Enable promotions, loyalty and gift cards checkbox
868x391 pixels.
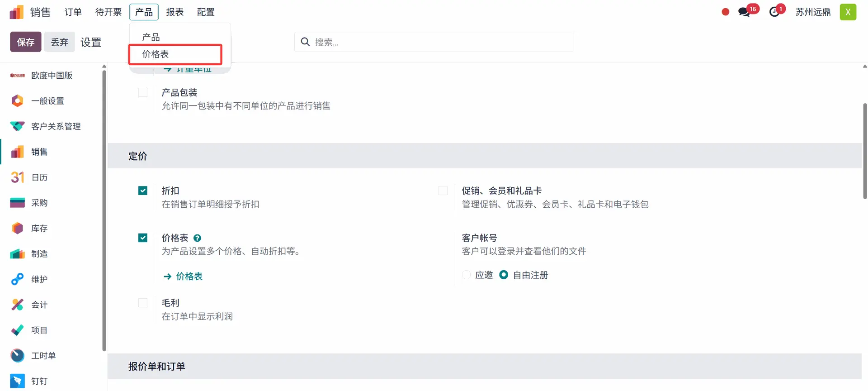click(x=443, y=191)
